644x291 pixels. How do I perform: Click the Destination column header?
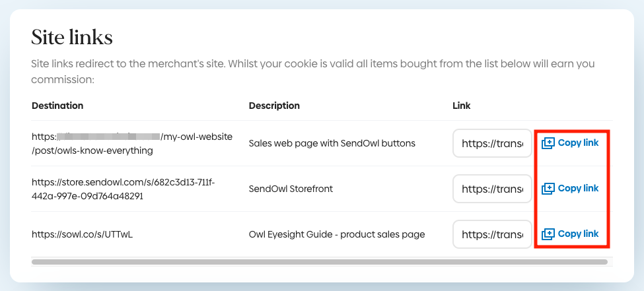[x=57, y=106]
